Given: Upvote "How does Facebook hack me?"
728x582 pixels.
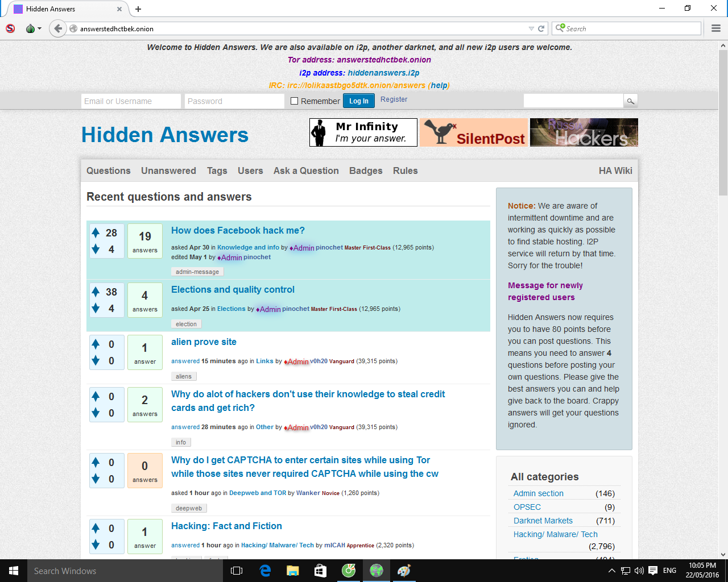Looking at the screenshot, I should pos(96,232).
